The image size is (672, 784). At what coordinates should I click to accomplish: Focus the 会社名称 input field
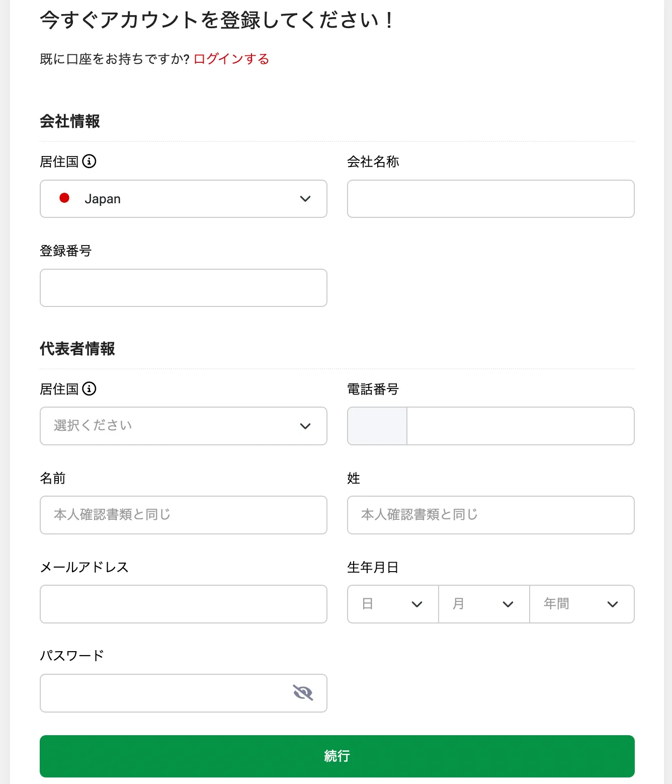491,199
